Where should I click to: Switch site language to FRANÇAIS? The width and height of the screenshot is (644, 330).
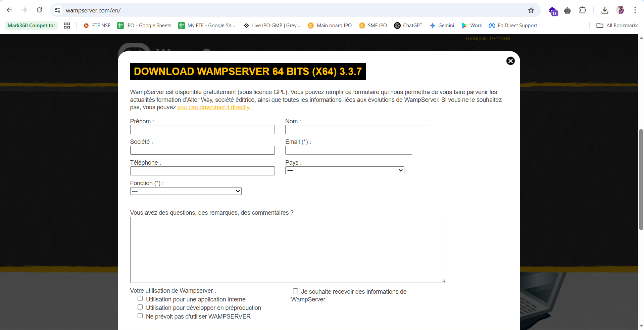[476, 39]
